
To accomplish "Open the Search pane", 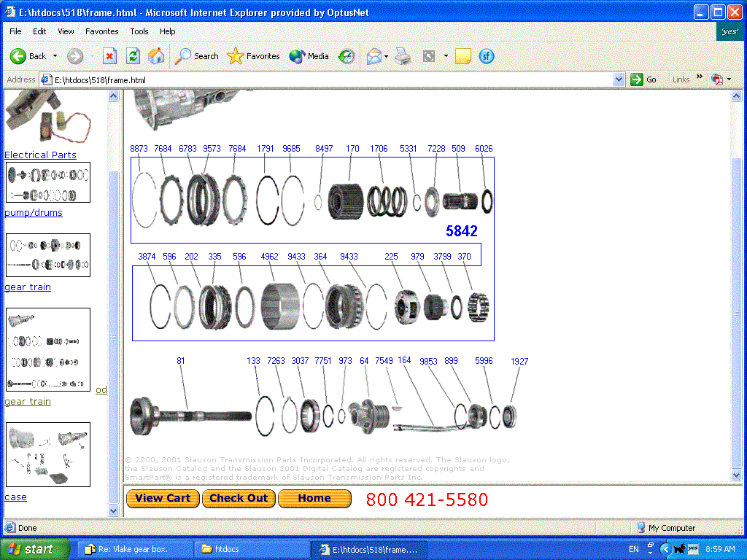I will coord(197,56).
